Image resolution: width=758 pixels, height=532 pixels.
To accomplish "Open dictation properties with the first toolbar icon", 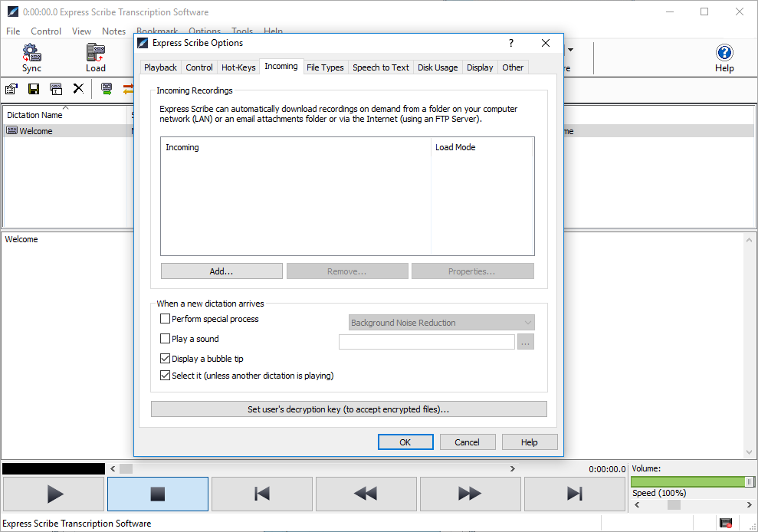I will point(11,89).
